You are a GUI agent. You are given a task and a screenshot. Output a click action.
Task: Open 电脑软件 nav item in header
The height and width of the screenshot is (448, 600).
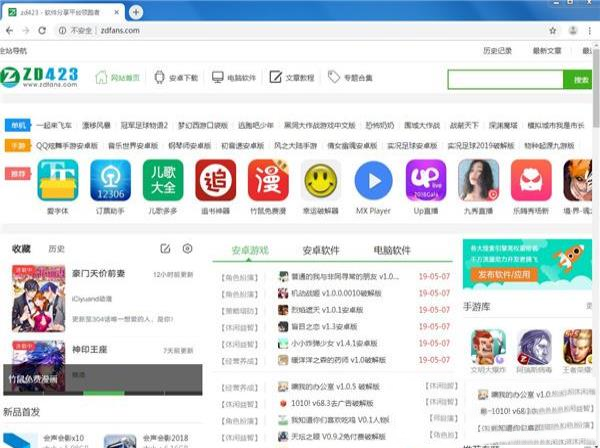[234, 78]
